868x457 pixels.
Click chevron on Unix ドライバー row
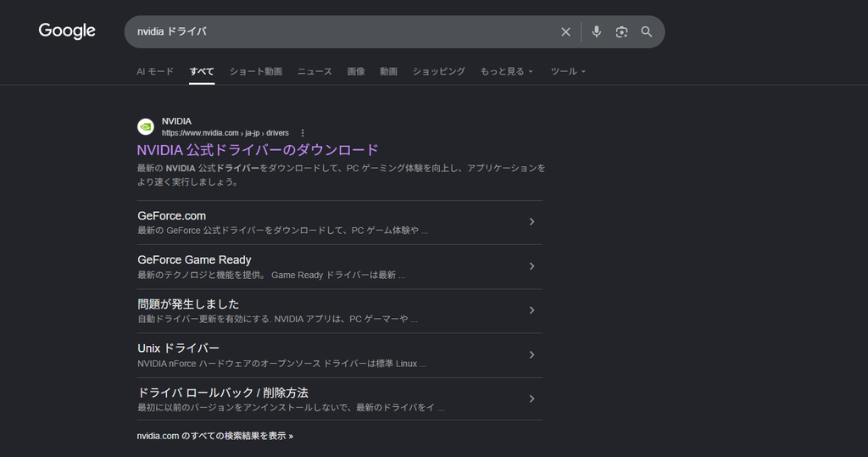[x=531, y=354]
